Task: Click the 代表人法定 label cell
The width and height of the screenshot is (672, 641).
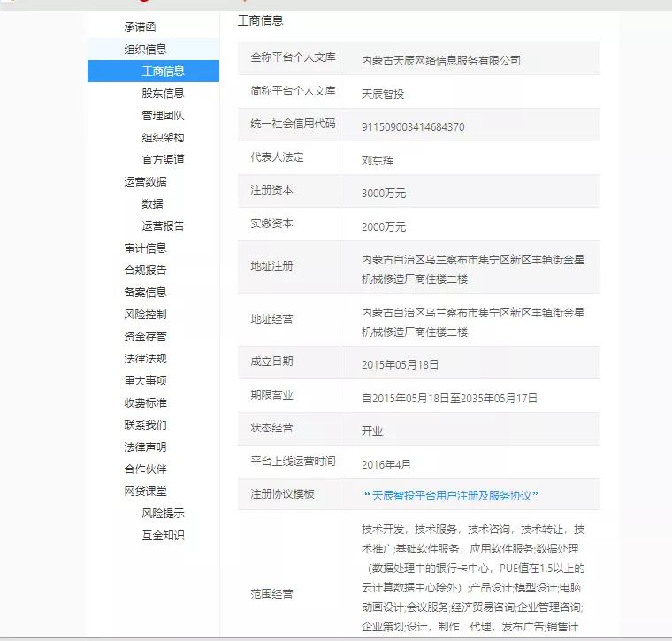Action: coord(289,157)
